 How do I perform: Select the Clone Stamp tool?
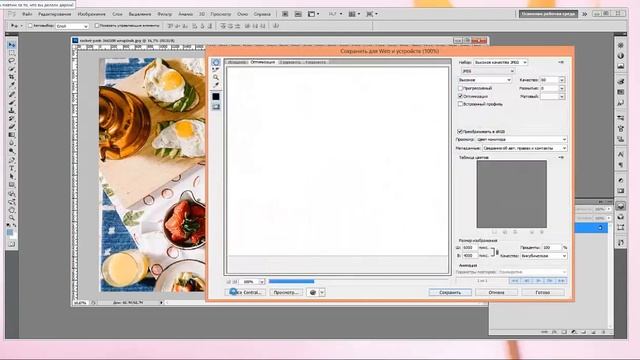pyautogui.click(x=12, y=110)
